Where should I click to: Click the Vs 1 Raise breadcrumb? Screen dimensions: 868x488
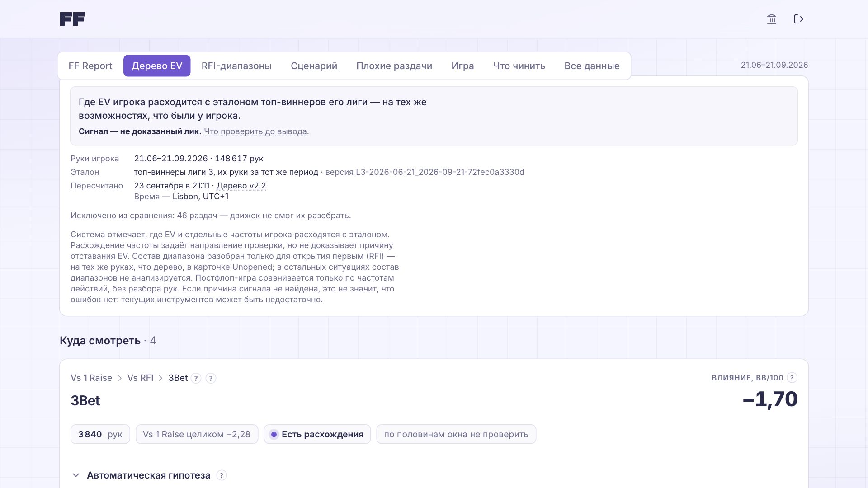(91, 378)
